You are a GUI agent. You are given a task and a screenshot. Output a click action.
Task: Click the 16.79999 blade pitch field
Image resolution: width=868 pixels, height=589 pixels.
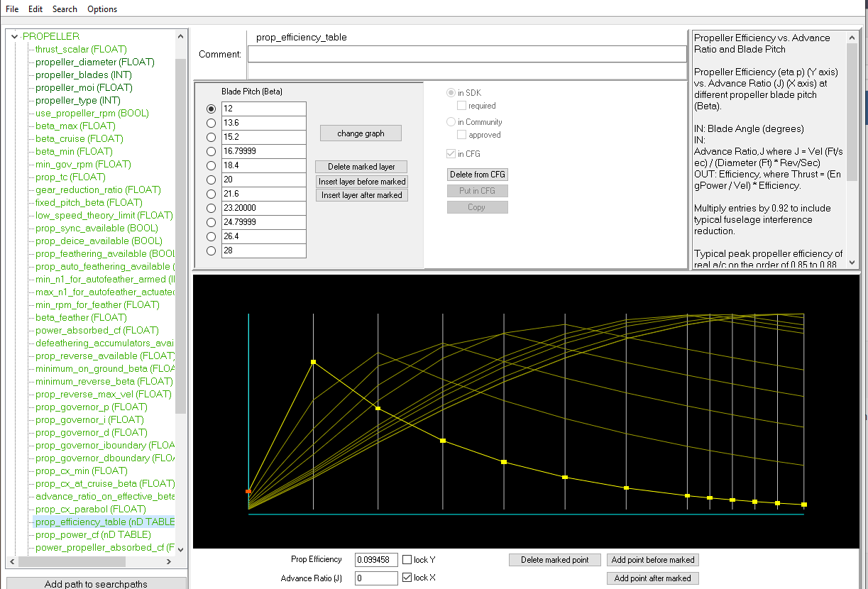(264, 151)
